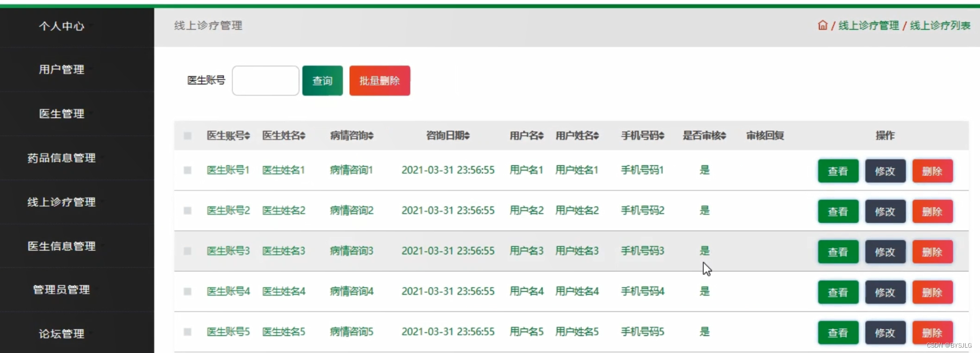Sort table by 医生账号 column arrows
Image resolution: width=980 pixels, height=353 pixels.
coord(247,136)
